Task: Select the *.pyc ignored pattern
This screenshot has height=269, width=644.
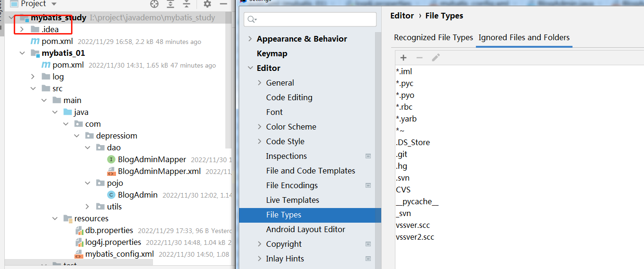Action: pyautogui.click(x=405, y=83)
